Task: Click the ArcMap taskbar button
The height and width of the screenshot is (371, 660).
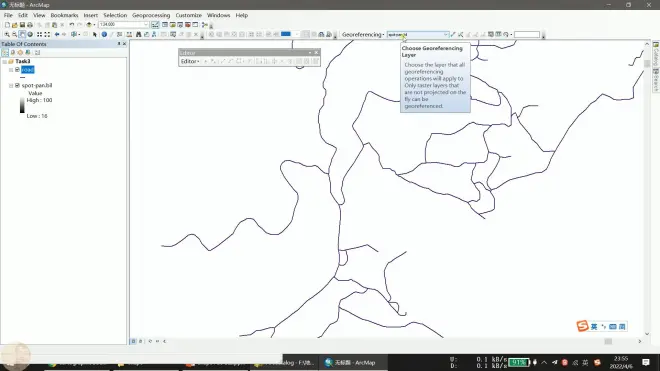Action: (x=351, y=363)
